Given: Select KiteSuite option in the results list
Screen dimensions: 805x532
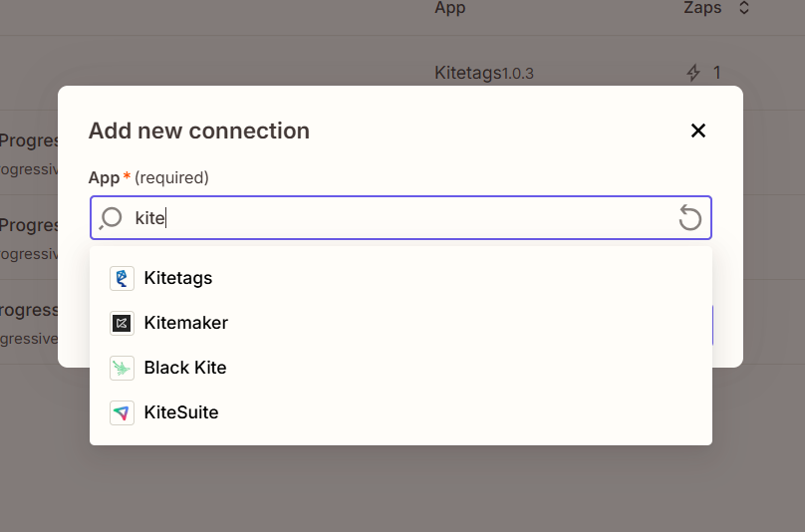Looking at the screenshot, I should tap(181, 412).
